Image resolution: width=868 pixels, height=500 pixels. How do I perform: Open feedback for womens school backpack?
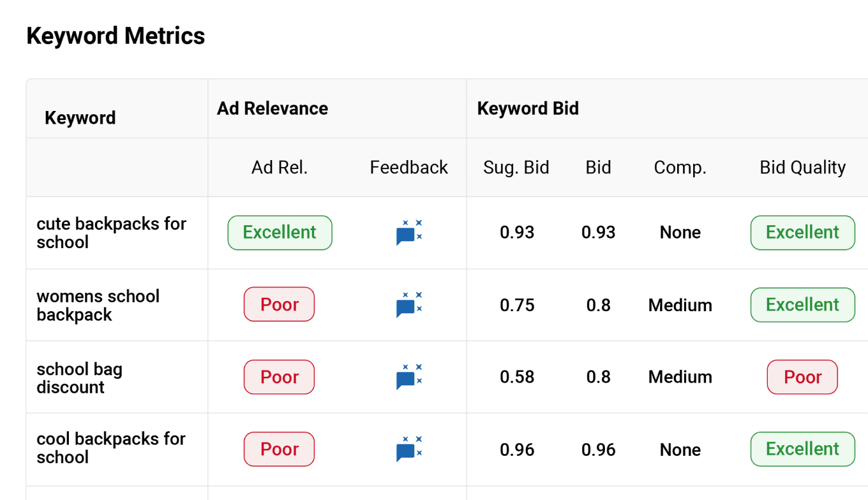408,305
